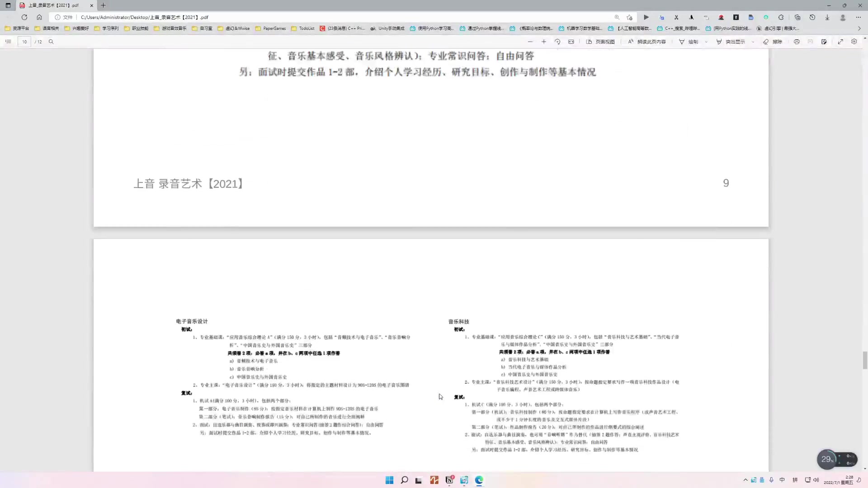
Task: Fit PDF to page width
Action: coord(571,42)
